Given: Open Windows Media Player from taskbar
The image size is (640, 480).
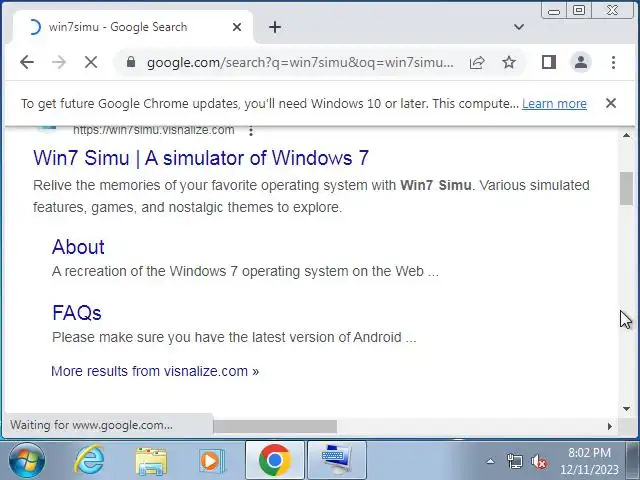Looking at the screenshot, I should pos(212,461).
